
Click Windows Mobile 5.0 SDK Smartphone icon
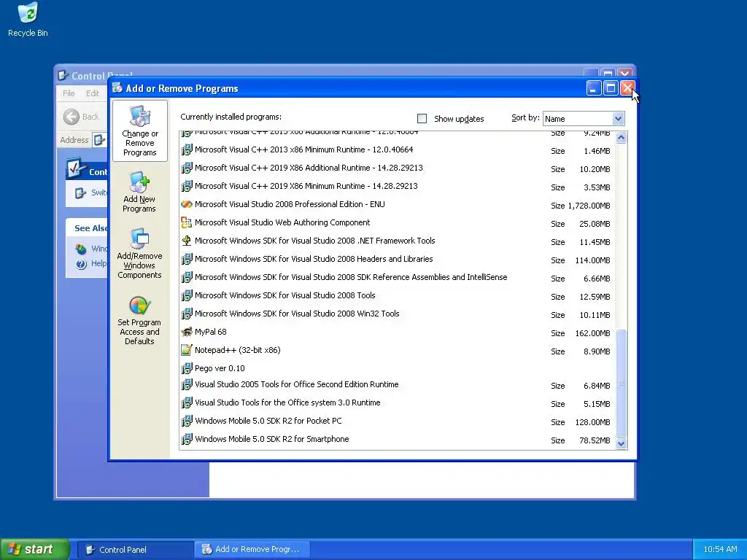(x=187, y=439)
